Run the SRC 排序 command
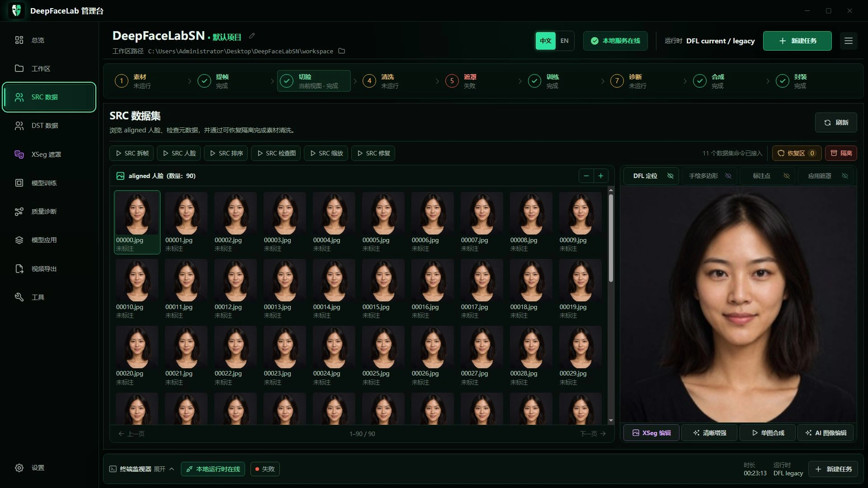 226,153
